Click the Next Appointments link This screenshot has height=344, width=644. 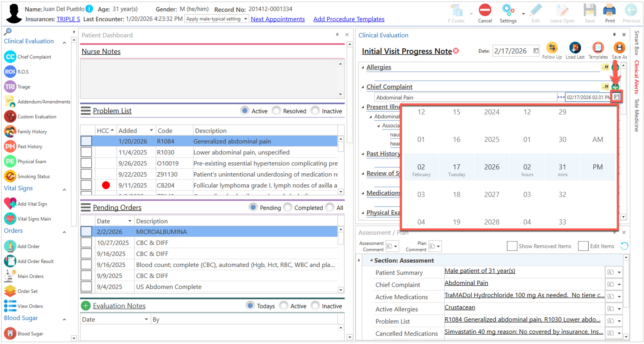click(x=277, y=19)
